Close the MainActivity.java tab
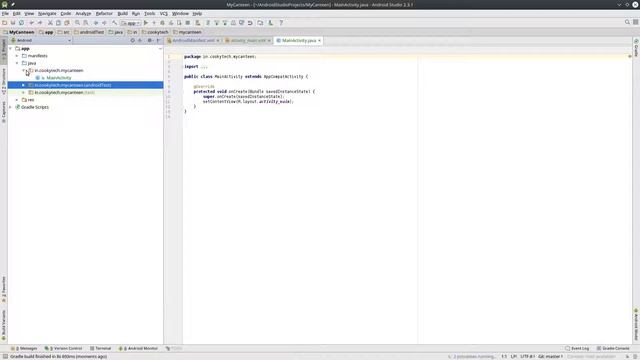Viewport: 640px width, 360px height. (319, 41)
